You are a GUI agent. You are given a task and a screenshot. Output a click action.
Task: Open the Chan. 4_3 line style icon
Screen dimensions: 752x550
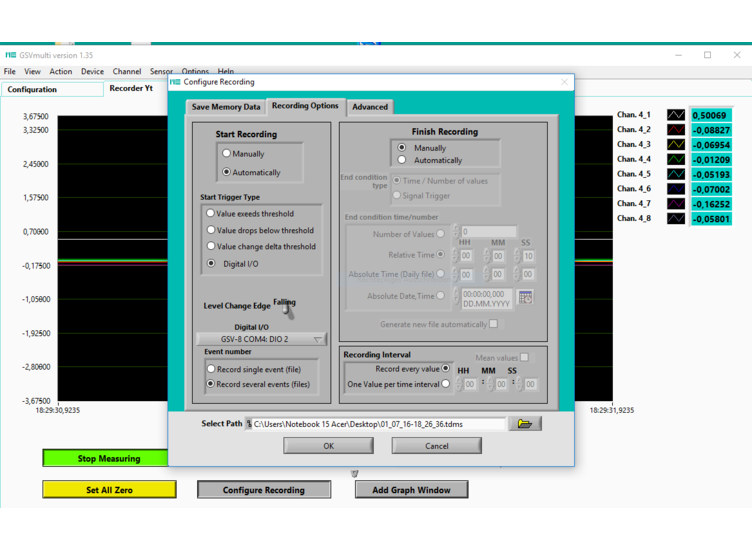(x=676, y=145)
